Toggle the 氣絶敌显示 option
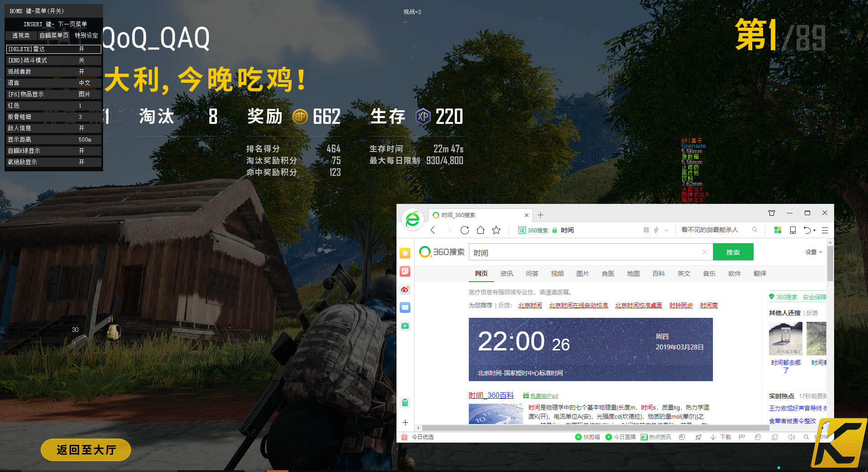The height and width of the screenshot is (472, 868). point(54,162)
